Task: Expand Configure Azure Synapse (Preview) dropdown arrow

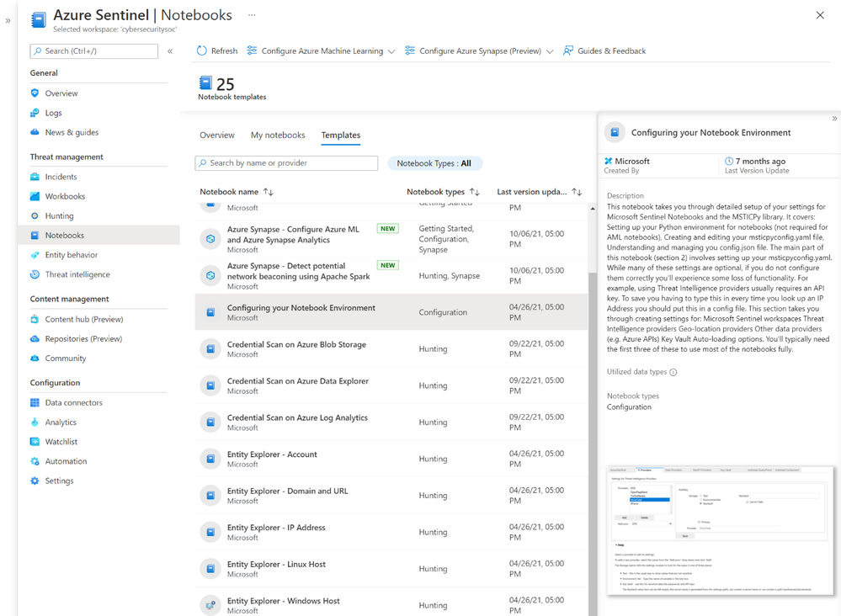Action: coord(550,51)
